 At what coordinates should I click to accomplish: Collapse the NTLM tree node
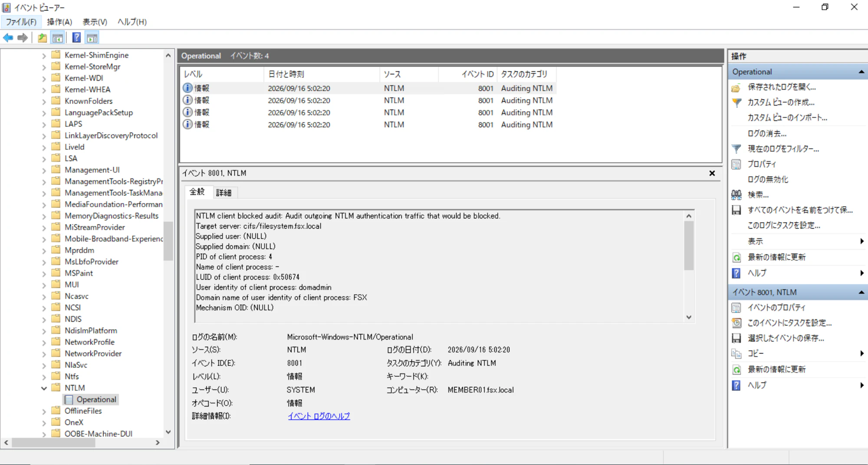tap(44, 388)
